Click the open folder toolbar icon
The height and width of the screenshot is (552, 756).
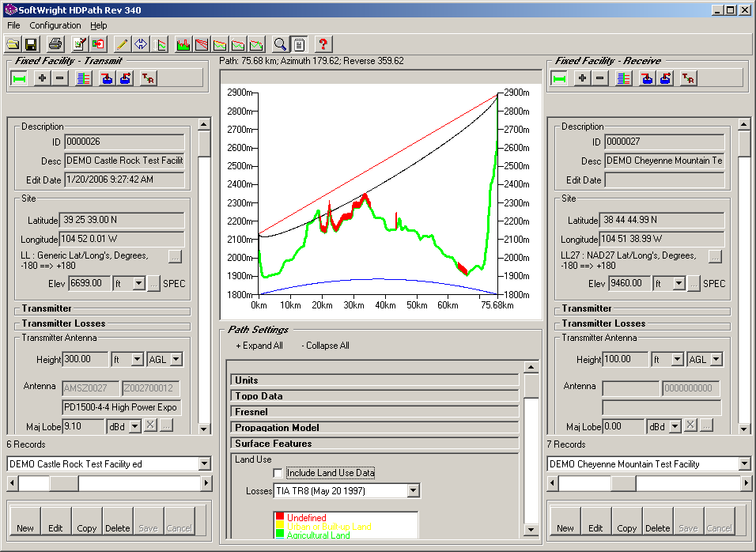point(13,44)
